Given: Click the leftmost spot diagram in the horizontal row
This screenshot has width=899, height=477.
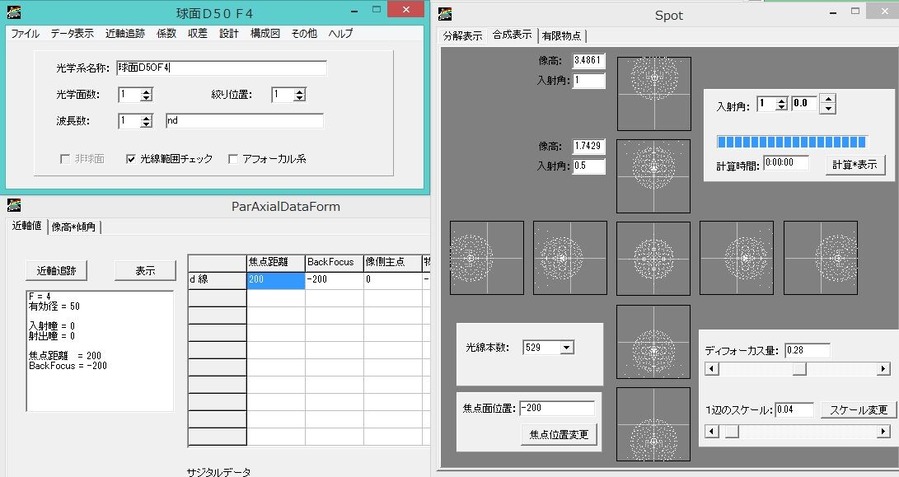Looking at the screenshot, I should tap(487, 258).
